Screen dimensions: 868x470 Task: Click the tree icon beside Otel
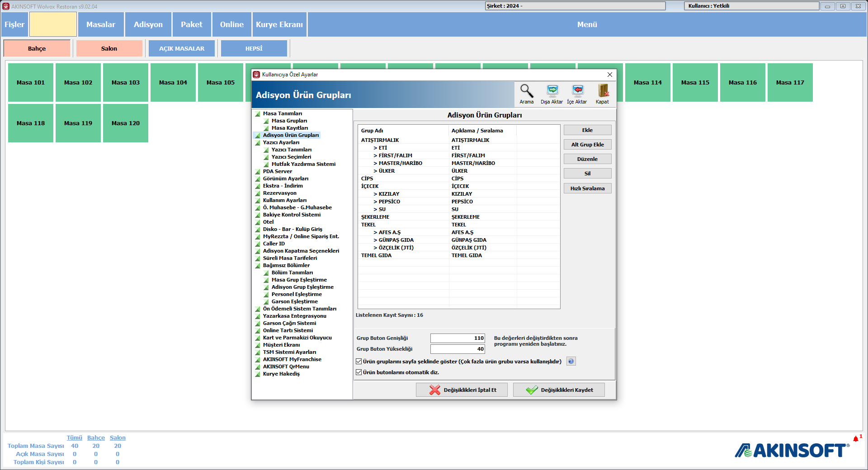pyautogui.click(x=258, y=222)
